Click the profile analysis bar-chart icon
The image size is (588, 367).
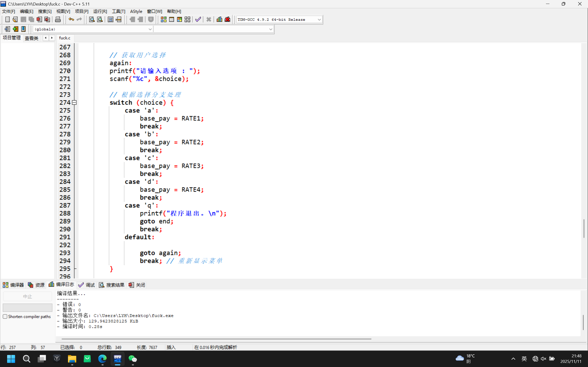219,19
